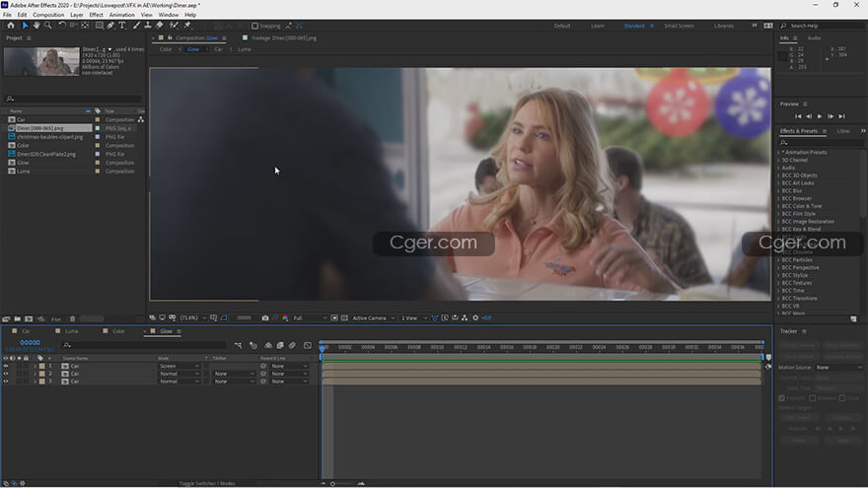
Task: Open the Show Channel color icon
Action: coord(285,318)
